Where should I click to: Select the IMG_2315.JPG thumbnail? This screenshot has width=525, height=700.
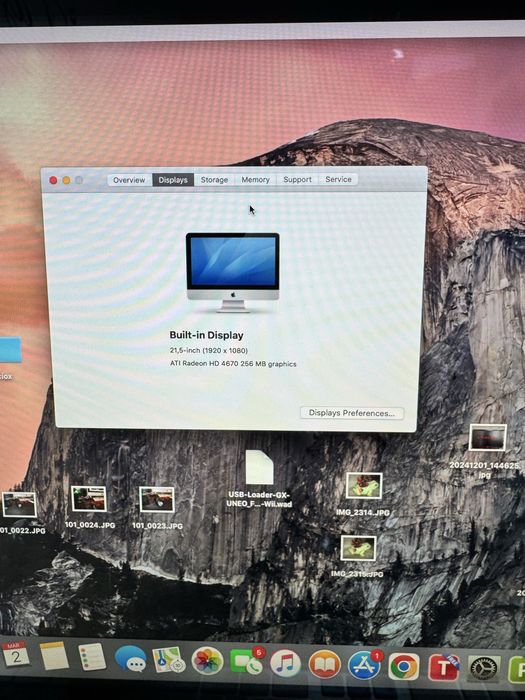point(358,548)
